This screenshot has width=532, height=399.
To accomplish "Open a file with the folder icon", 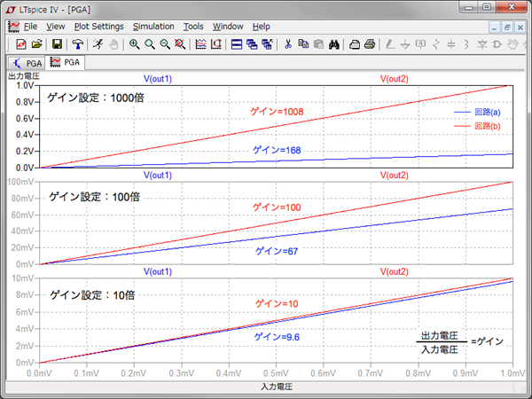I will click(x=37, y=43).
